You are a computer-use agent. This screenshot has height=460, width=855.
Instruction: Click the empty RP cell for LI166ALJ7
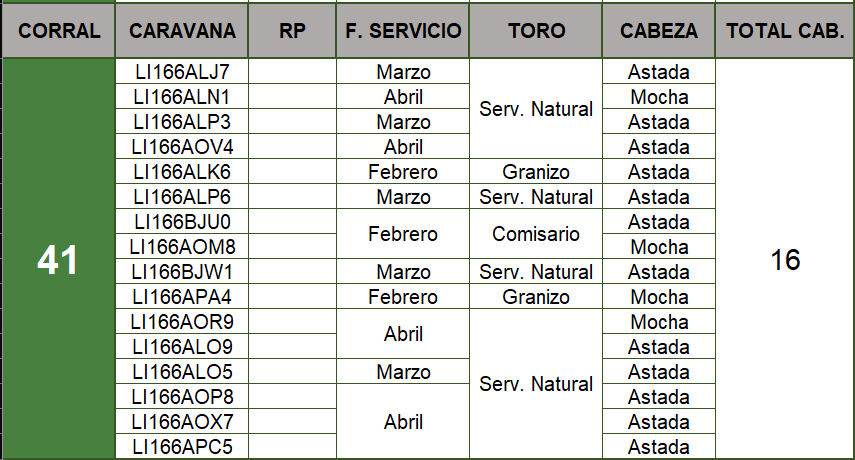[x=292, y=72]
